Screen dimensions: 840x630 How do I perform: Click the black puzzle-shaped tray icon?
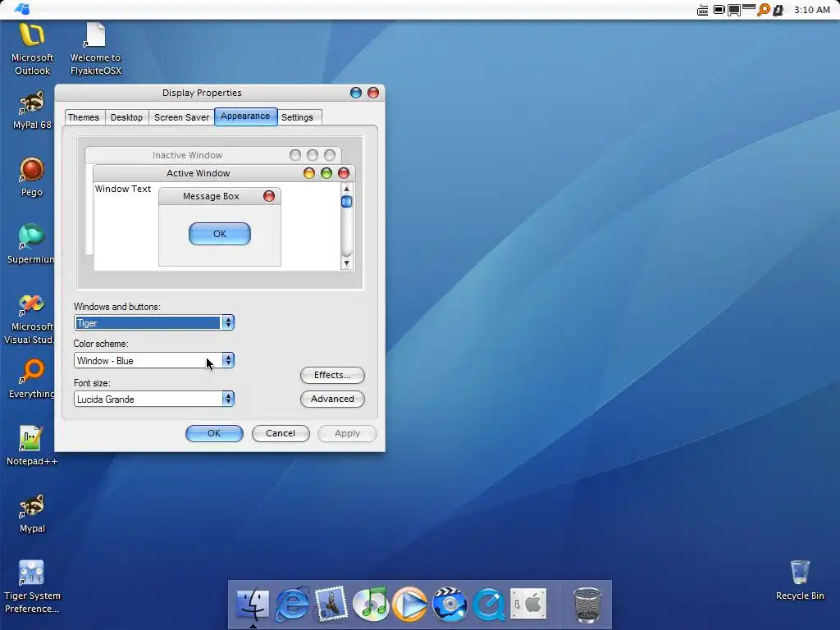778,10
